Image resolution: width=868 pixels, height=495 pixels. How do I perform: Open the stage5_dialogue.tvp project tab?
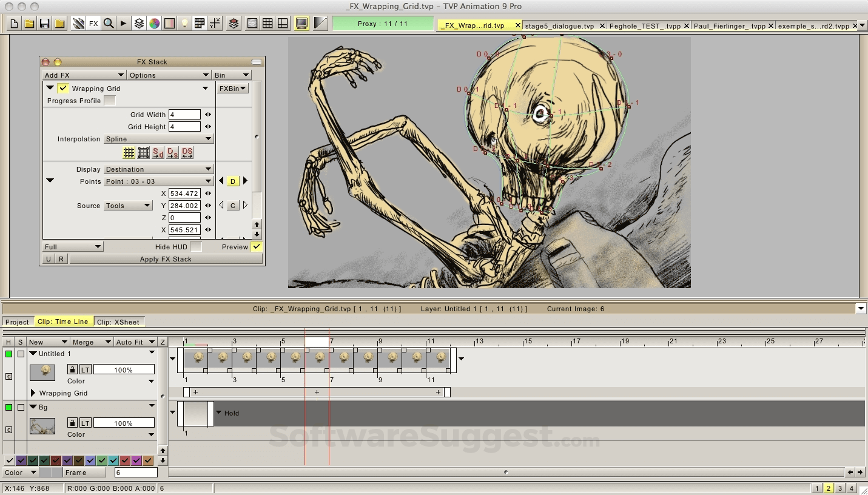click(559, 26)
